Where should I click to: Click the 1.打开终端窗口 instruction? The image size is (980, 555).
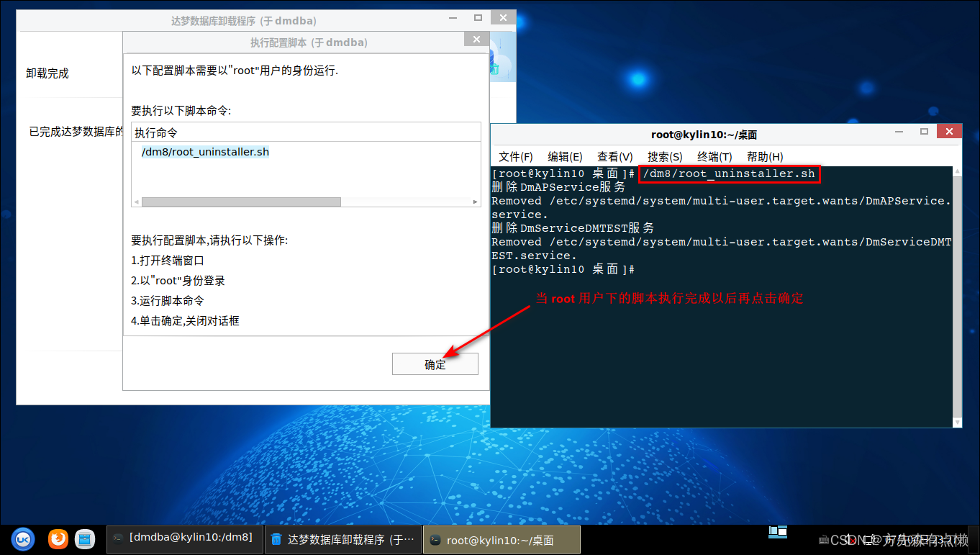click(x=168, y=261)
